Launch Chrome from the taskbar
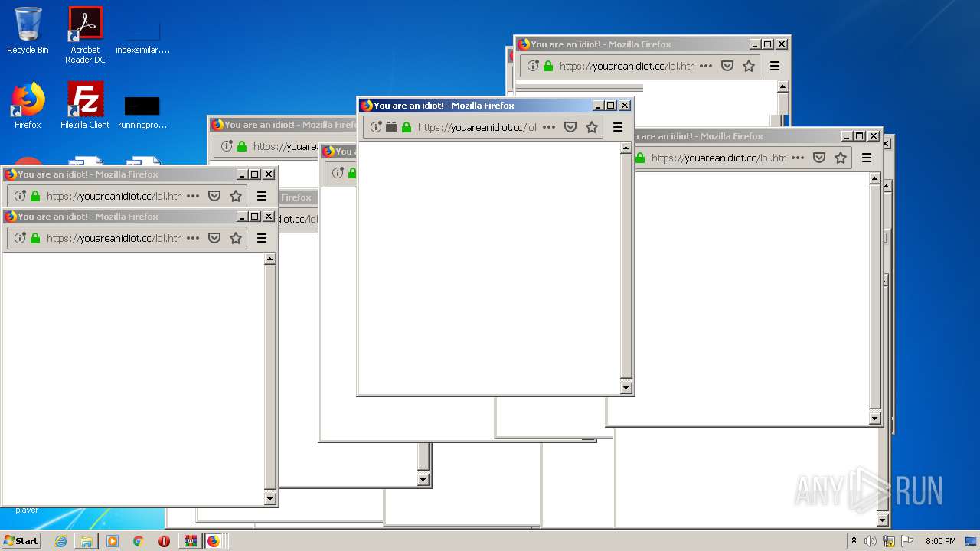980x551 pixels. tap(138, 541)
